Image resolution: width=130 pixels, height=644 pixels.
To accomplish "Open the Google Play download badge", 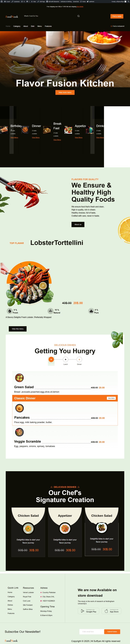I will [89, 611].
